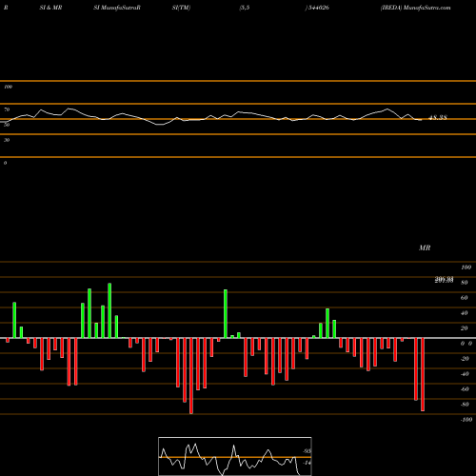Image resolution: width=476 pixels, height=476 pixels.
Task: Click the "30" level label on RSI chart
Action: (x=7, y=140)
